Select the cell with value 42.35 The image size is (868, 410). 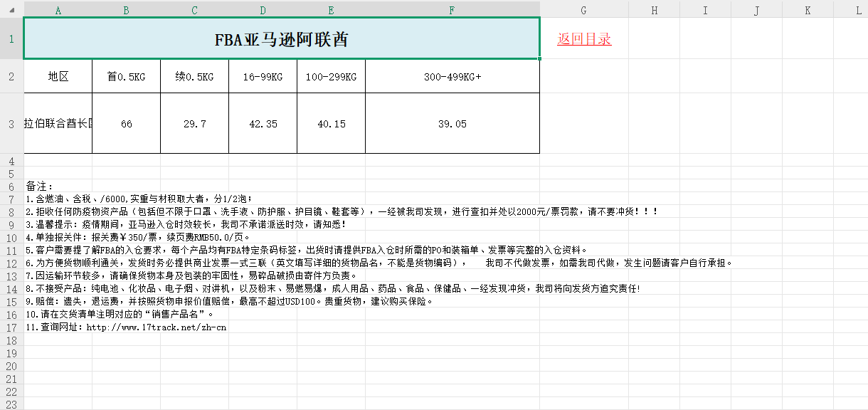pyautogui.click(x=263, y=123)
